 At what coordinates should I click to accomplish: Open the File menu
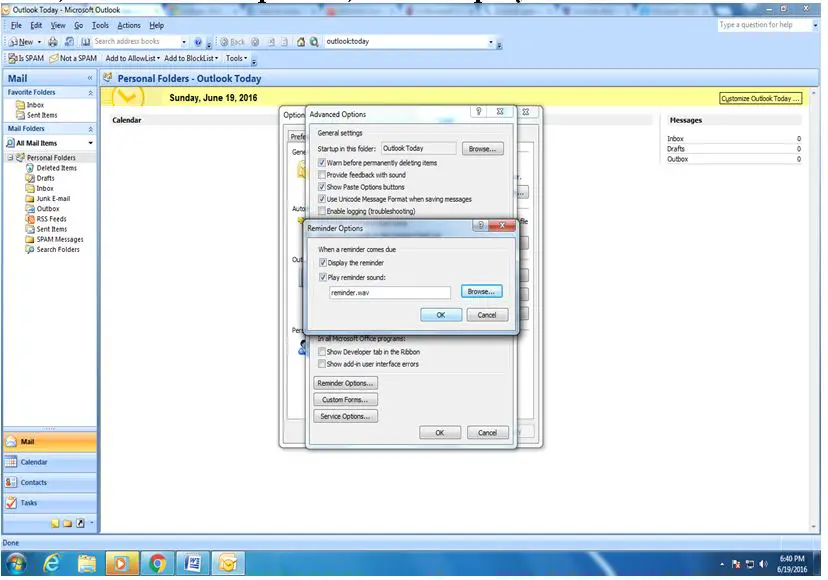coord(16,25)
